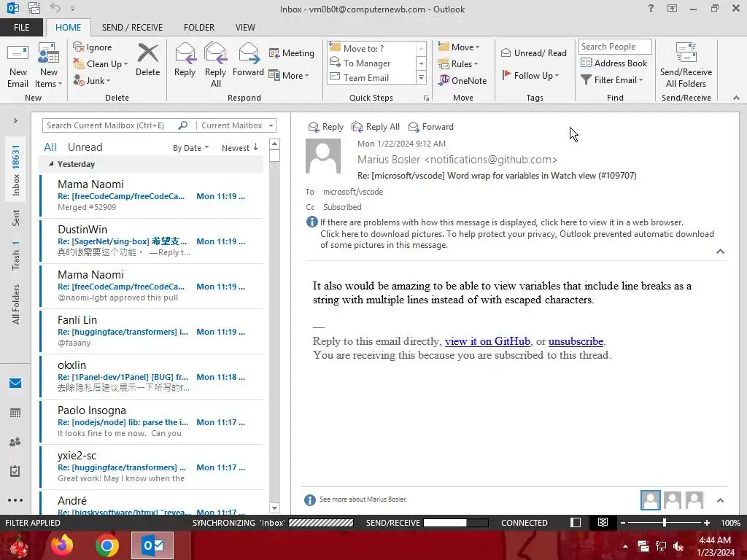Image resolution: width=747 pixels, height=560 pixels.
Task: Switch to Normal view in status bar
Action: [576, 522]
